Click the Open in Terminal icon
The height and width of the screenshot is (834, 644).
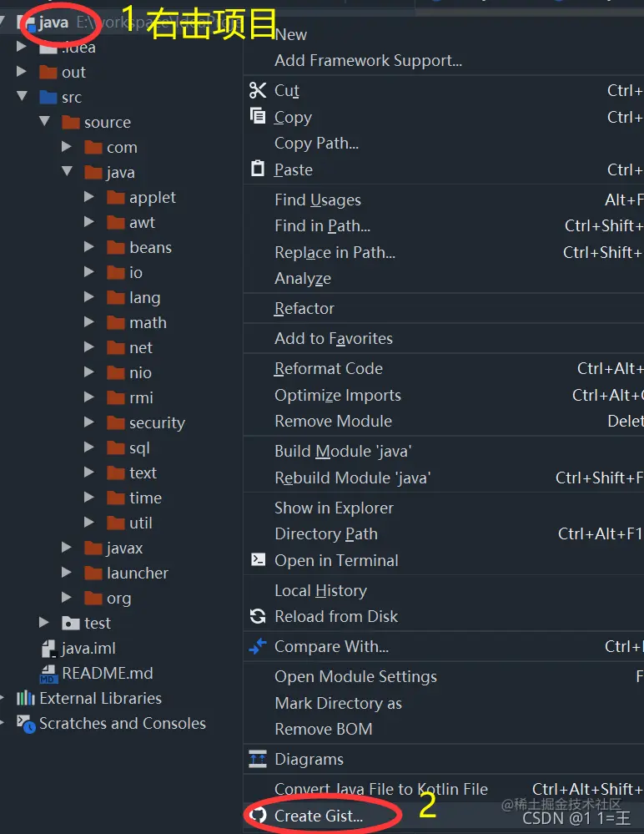(x=259, y=559)
